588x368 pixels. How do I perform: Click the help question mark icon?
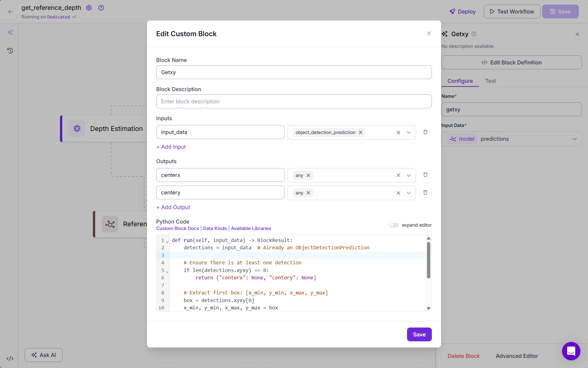pos(101,8)
